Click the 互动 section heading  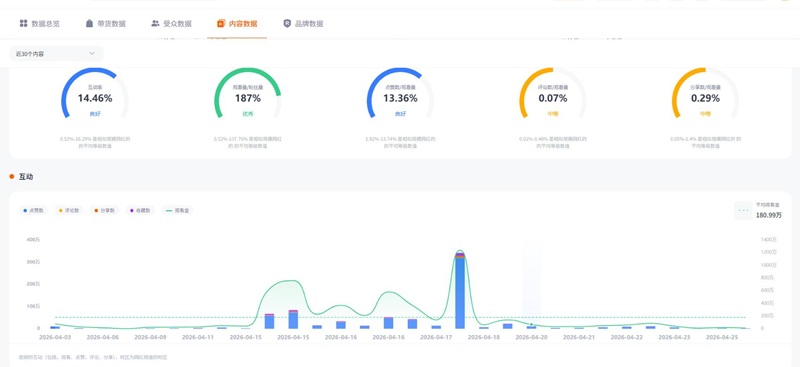coord(26,177)
